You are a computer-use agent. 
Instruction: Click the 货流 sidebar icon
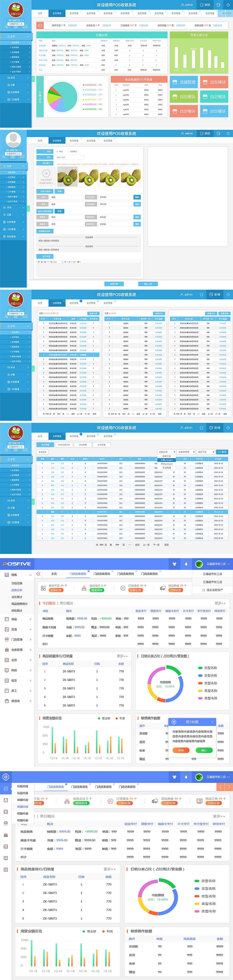coord(7,629)
